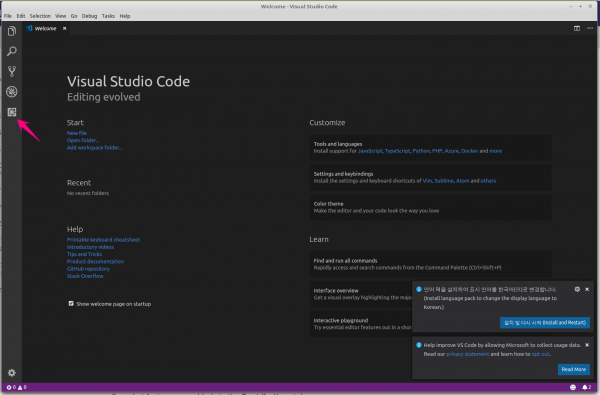Viewport: 600px width, 395px height.
Task: Click the opt out link
Action: pyautogui.click(x=541, y=354)
